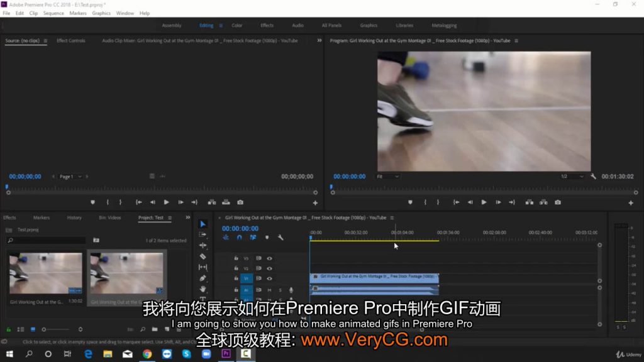Toggle V1 track targeting

(246, 278)
